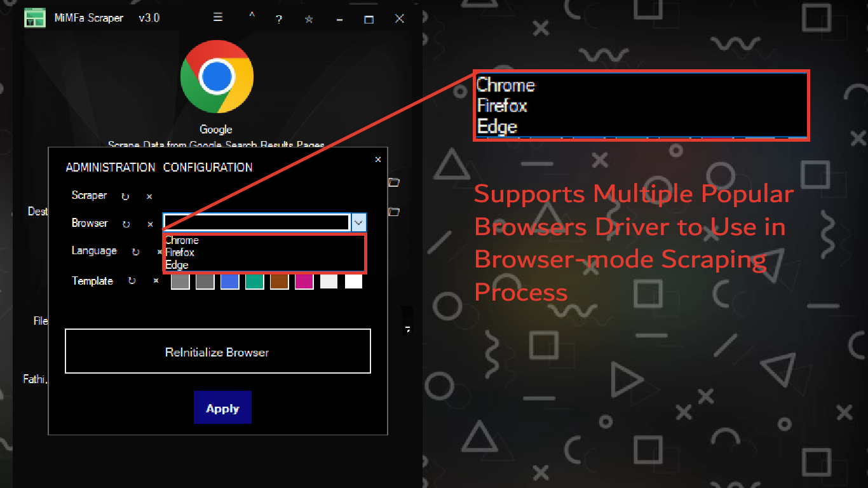Click the star favorite icon
868x488 pixels.
pos(309,19)
